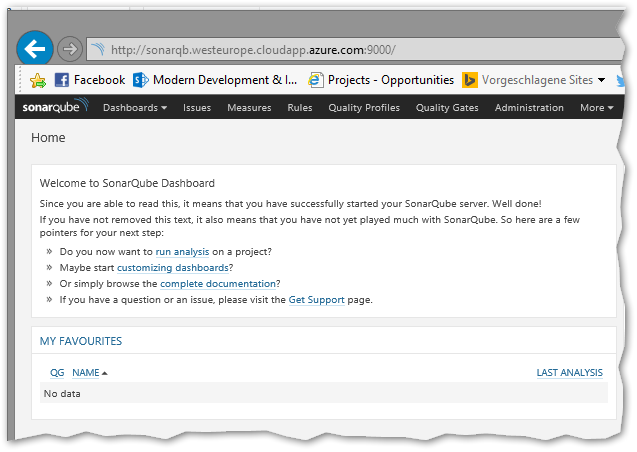637x452 pixels.
Task: Open Quality Gates in navigation bar
Action: click(447, 108)
